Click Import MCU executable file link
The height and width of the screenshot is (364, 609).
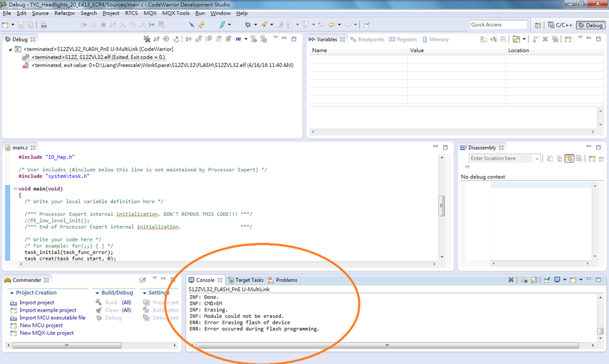click(x=52, y=318)
